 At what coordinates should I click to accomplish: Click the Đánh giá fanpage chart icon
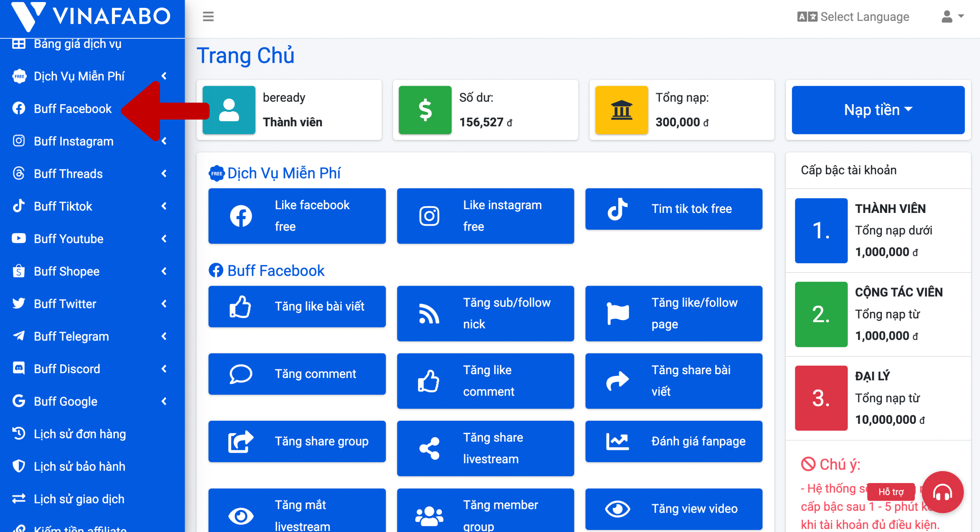[617, 441]
